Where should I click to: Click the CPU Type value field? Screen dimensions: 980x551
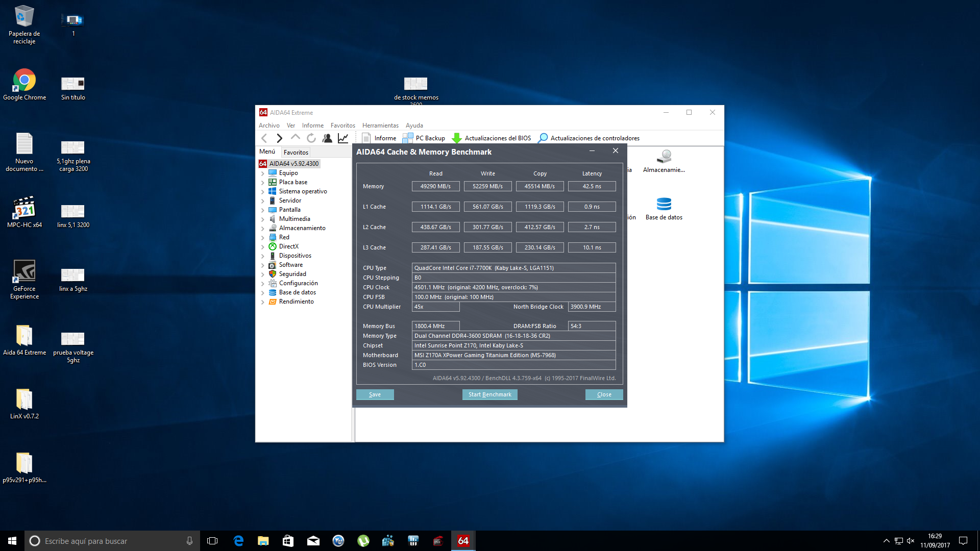(x=513, y=268)
